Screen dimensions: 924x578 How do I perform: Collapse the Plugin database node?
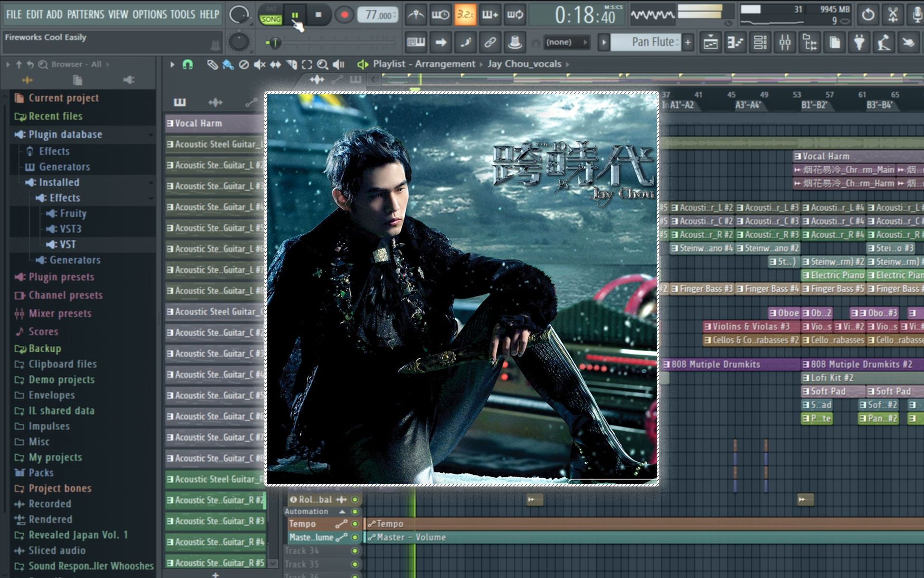click(65, 134)
